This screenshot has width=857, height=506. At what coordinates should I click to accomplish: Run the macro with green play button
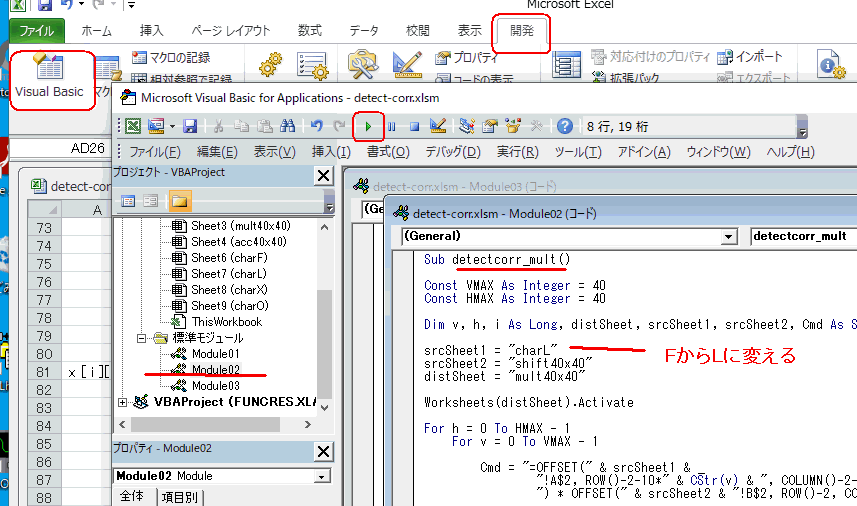(368, 127)
